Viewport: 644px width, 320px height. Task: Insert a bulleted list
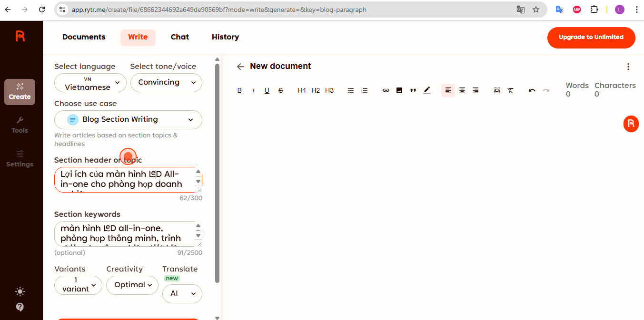(351, 90)
